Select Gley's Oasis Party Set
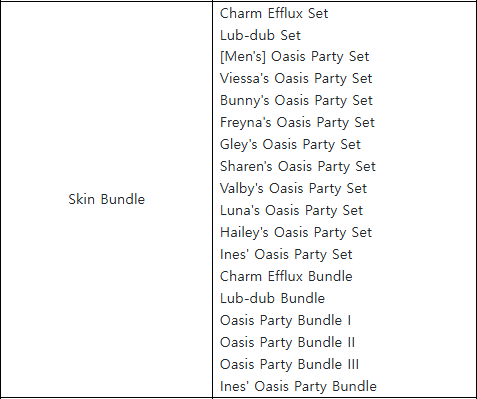The height and width of the screenshot is (399, 477). tap(290, 145)
